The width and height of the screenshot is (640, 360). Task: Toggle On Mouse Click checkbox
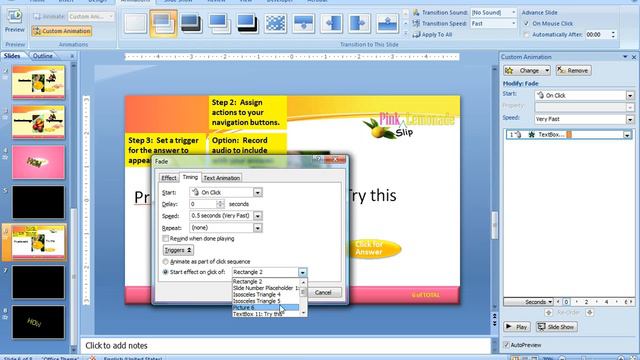coord(527,24)
